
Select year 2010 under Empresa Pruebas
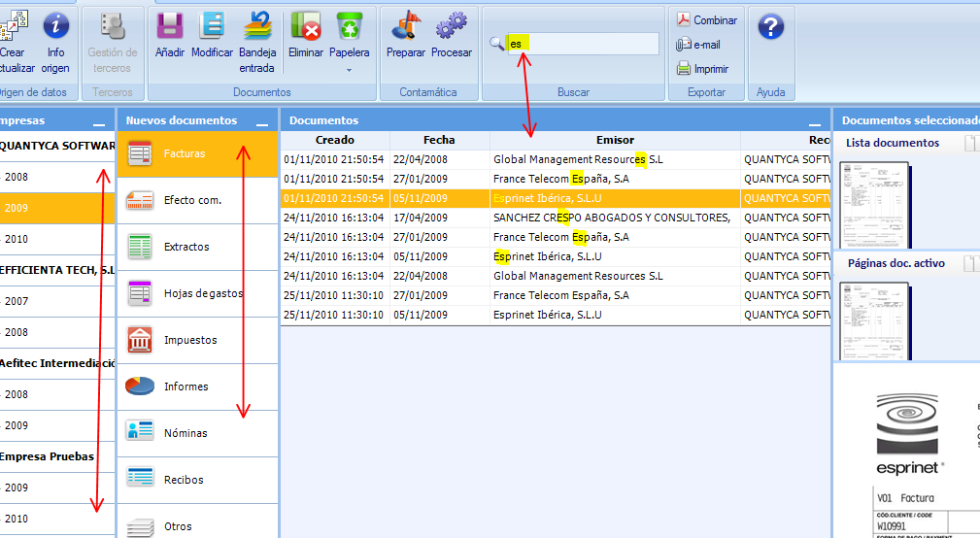(57, 519)
